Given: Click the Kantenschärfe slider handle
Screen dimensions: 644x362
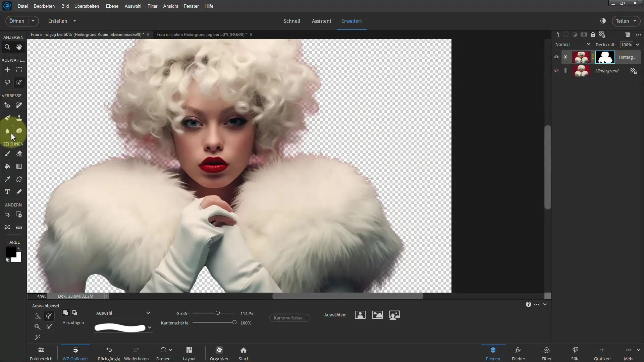Looking at the screenshot, I should pos(234,322).
